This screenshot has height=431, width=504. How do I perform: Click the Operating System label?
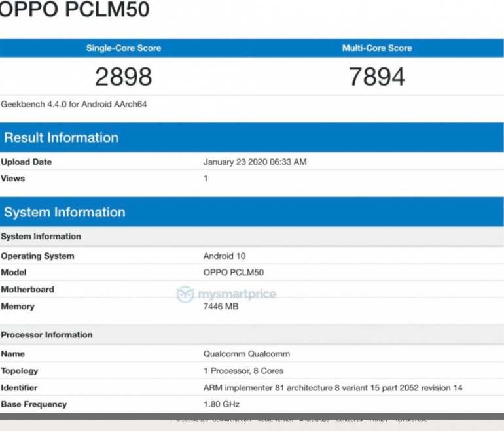click(37, 256)
